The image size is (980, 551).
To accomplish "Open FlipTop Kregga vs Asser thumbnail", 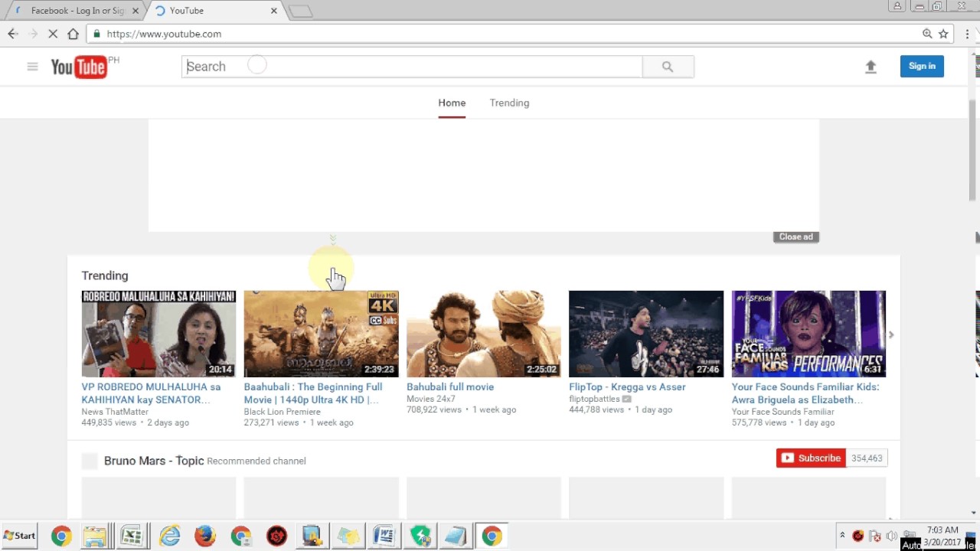I will pos(645,334).
